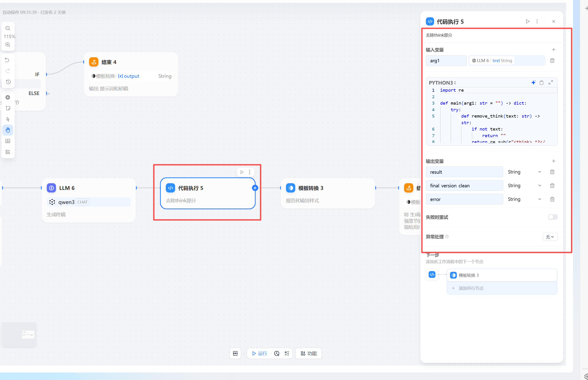The height and width of the screenshot is (380, 588).
Task: Delete the arg1 input variable
Action: tap(552, 61)
